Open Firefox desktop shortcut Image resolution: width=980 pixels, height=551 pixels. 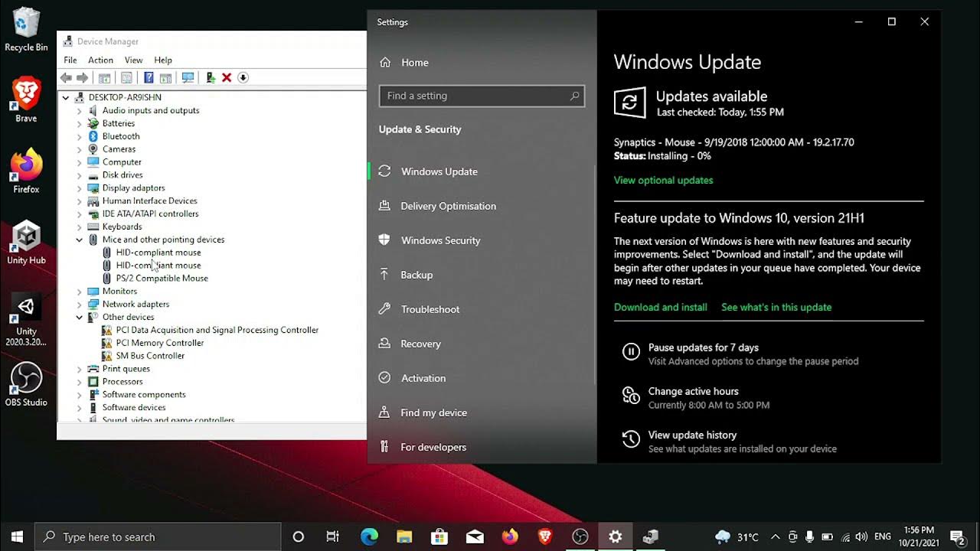[x=26, y=171]
